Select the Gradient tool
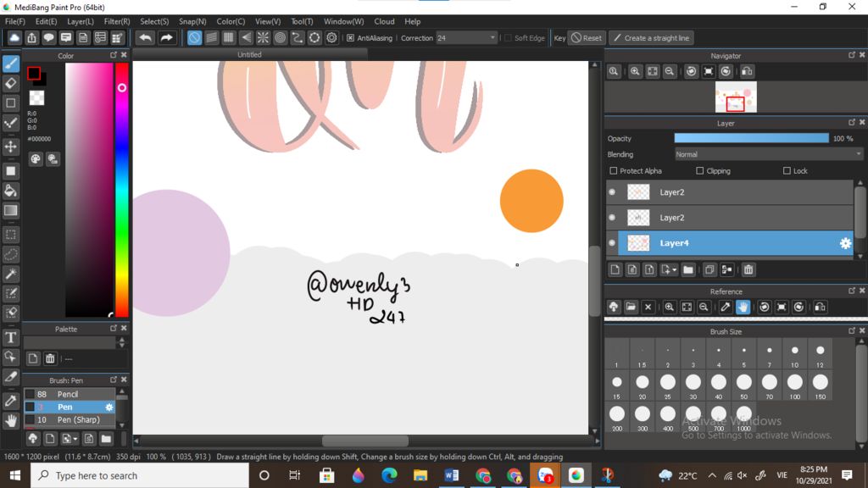 tap(11, 211)
